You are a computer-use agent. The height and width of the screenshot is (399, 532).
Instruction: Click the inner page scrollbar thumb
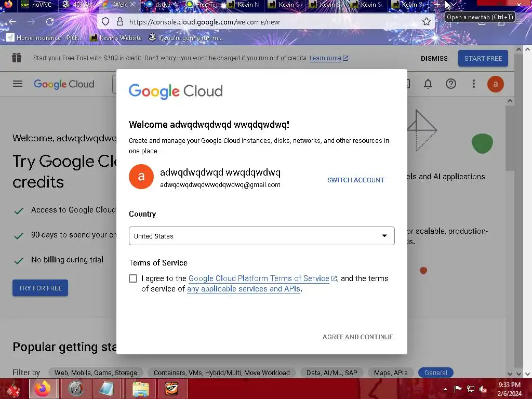pos(510,138)
